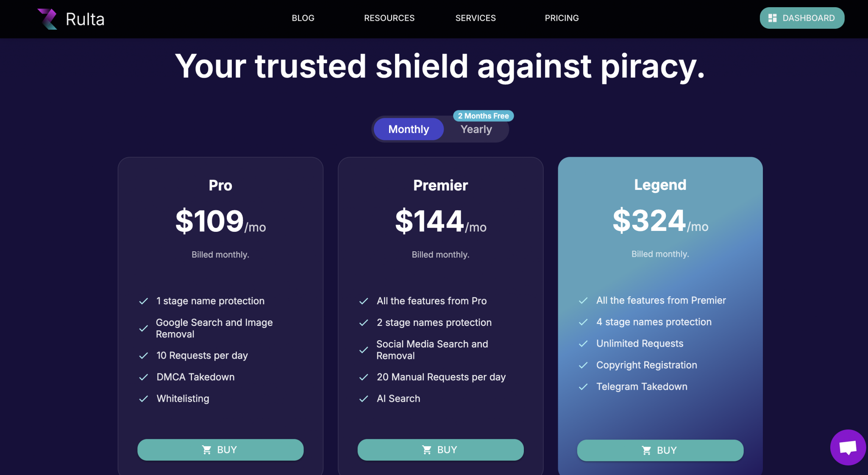Click the Rulta logo icon
868x475 pixels.
pyautogui.click(x=47, y=19)
